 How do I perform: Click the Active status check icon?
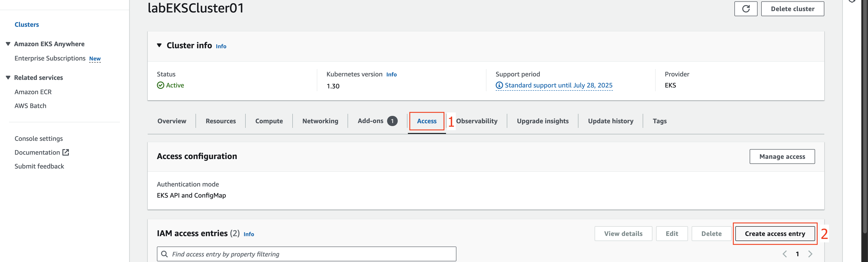tap(160, 85)
